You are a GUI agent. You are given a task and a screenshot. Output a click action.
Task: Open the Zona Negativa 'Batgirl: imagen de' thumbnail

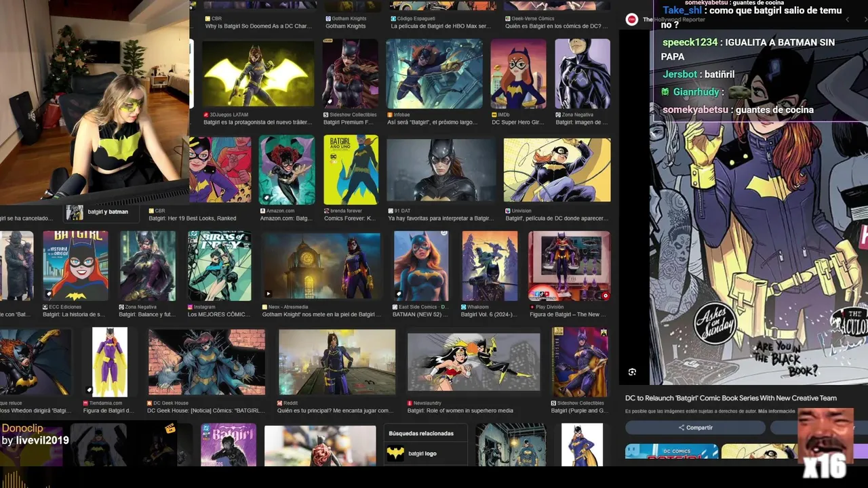pos(583,74)
